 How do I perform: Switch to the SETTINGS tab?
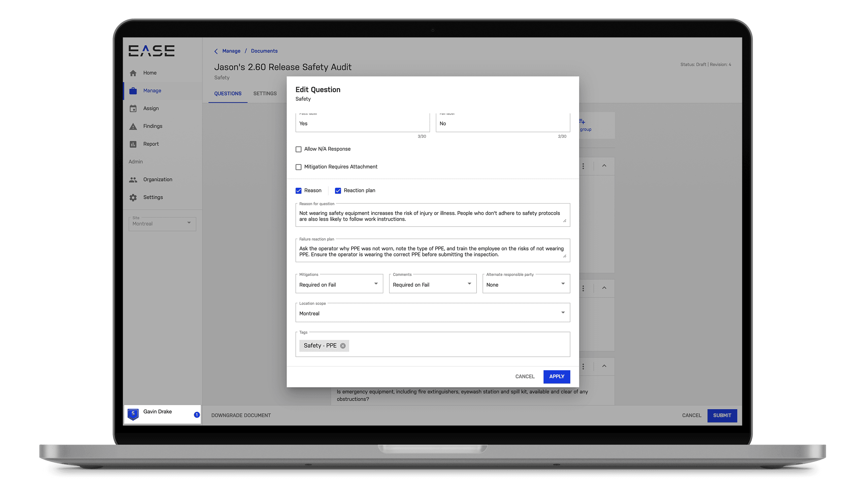(x=265, y=93)
